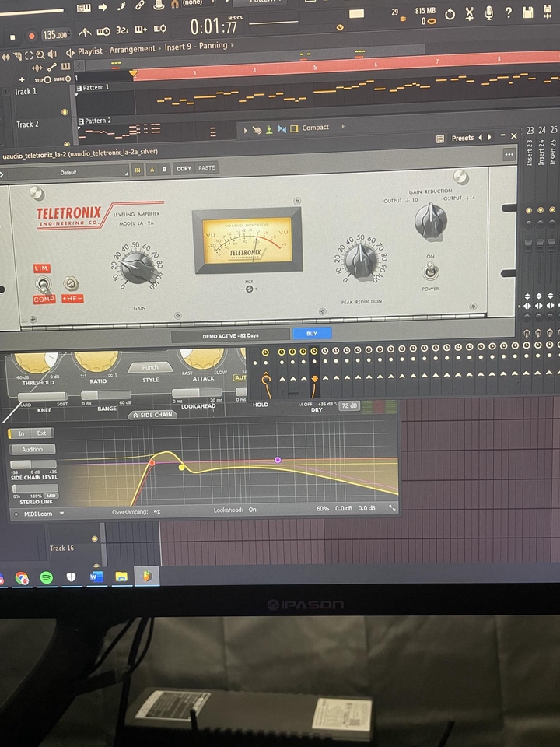Open plugin three-dots options menu
This screenshot has height=747, width=560.
509,154
